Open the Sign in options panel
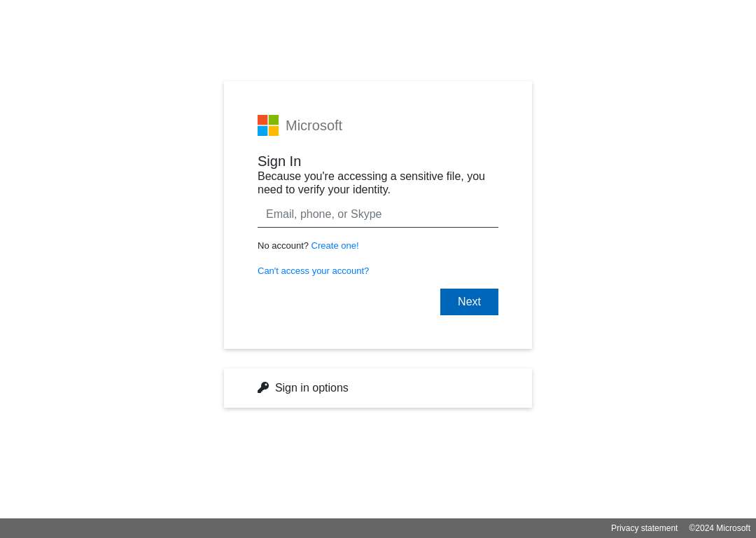 point(378,388)
